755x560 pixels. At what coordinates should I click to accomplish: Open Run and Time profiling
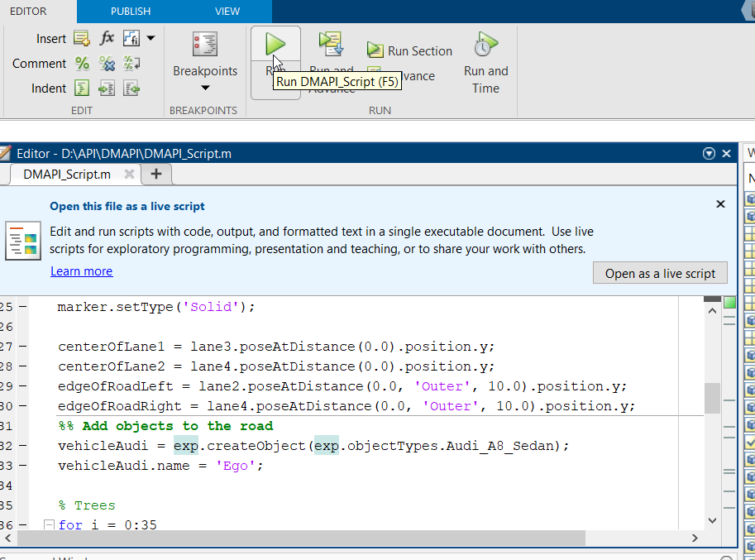[x=485, y=44]
